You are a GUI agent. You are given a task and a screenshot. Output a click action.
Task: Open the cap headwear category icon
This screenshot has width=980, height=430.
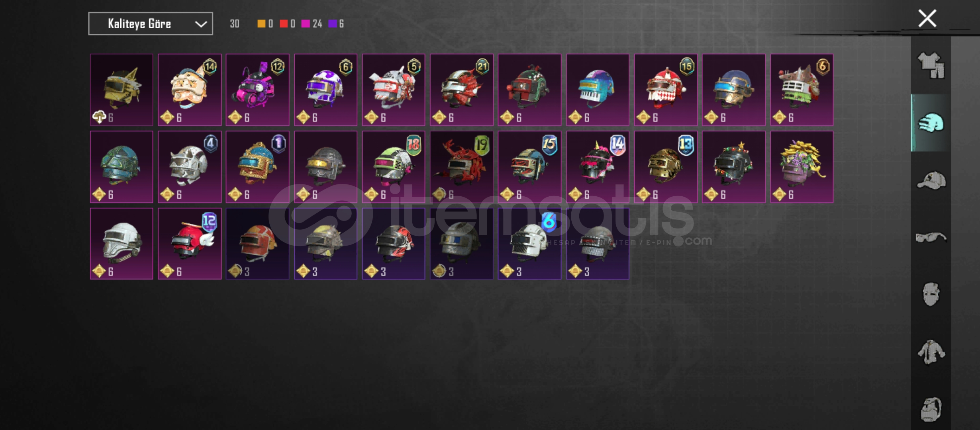(x=931, y=180)
